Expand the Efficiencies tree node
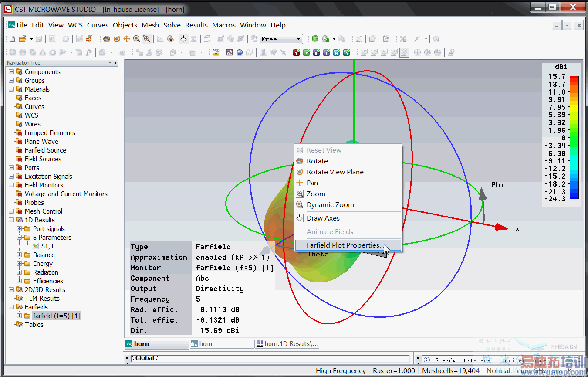This screenshot has width=588, height=377. coord(20,281)
